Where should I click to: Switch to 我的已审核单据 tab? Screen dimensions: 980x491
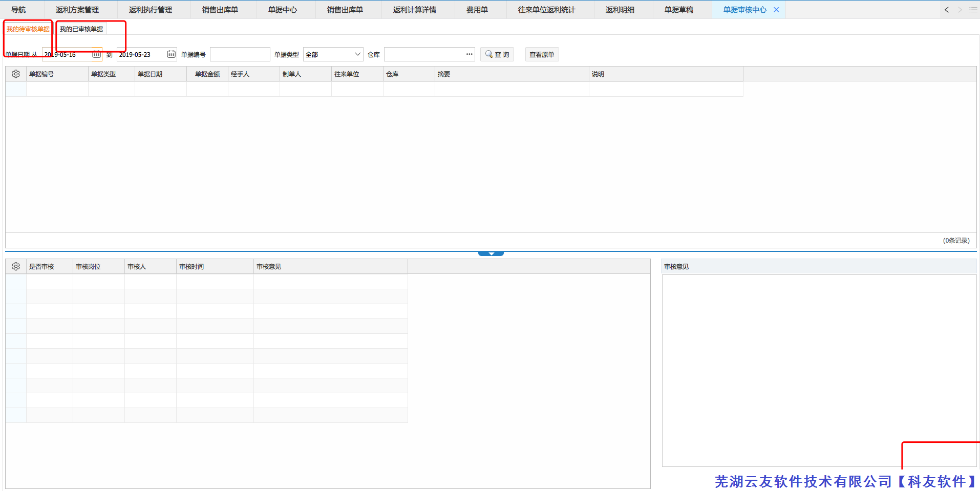(x=81, y=29)
